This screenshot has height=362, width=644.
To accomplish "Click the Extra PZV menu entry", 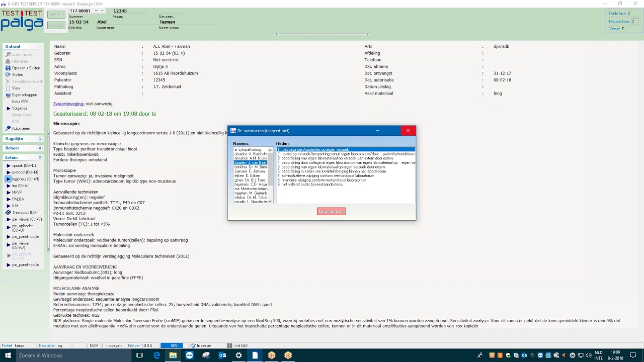I will [20, 102].
